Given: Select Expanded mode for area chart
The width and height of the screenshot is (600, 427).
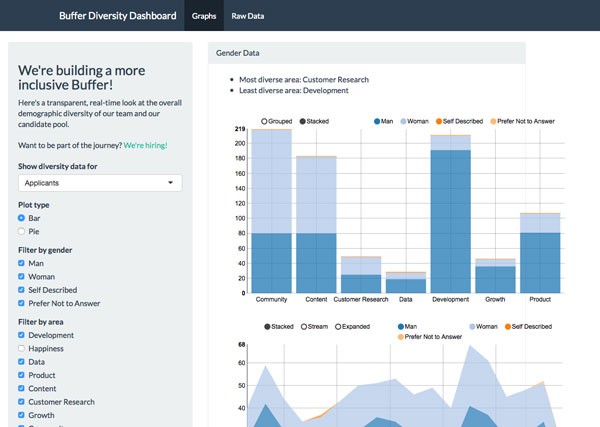Looking at the screenshot, I should pos(352,327).
